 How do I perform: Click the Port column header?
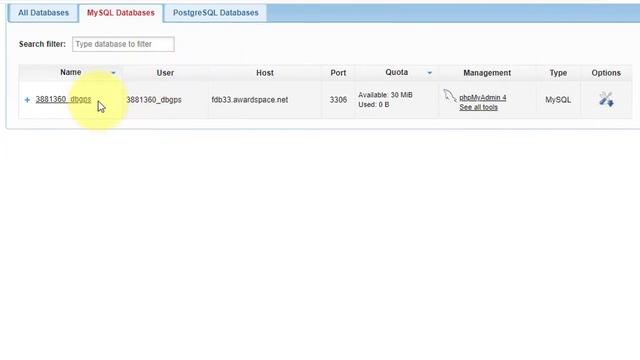(x=338, y=73)
